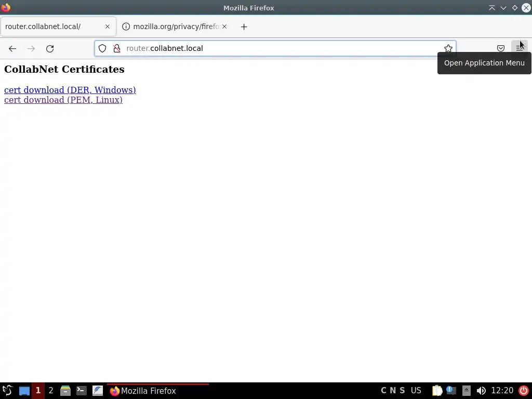Open the removable media eject icon
Image resolution: width=532 pixels, height=399 pixels.
[467, 391]
